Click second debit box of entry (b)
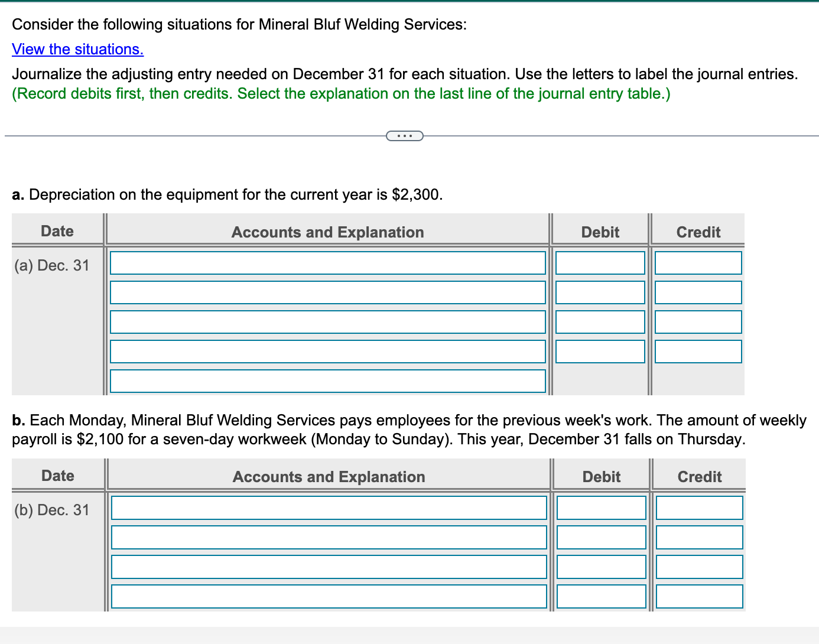The width and height of the screenshot is (819, 644). [602, 538]
